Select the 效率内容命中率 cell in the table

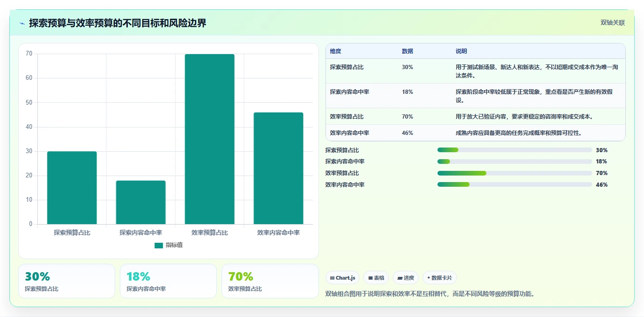tap(349, 133)
